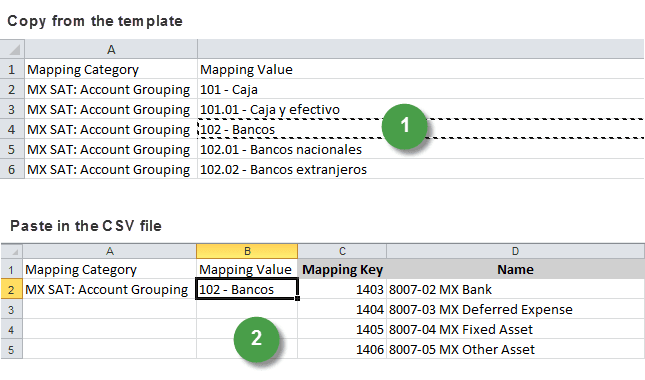Click the 'Mapping Key' header cell
Screen dimensions: 645x380
click(342, 269)
